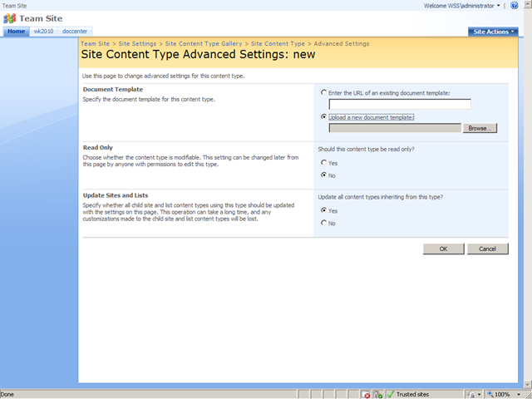The image size is (532, 399).
Task: Click Browse... to pick a template file
Action: [x=480, y=128]
